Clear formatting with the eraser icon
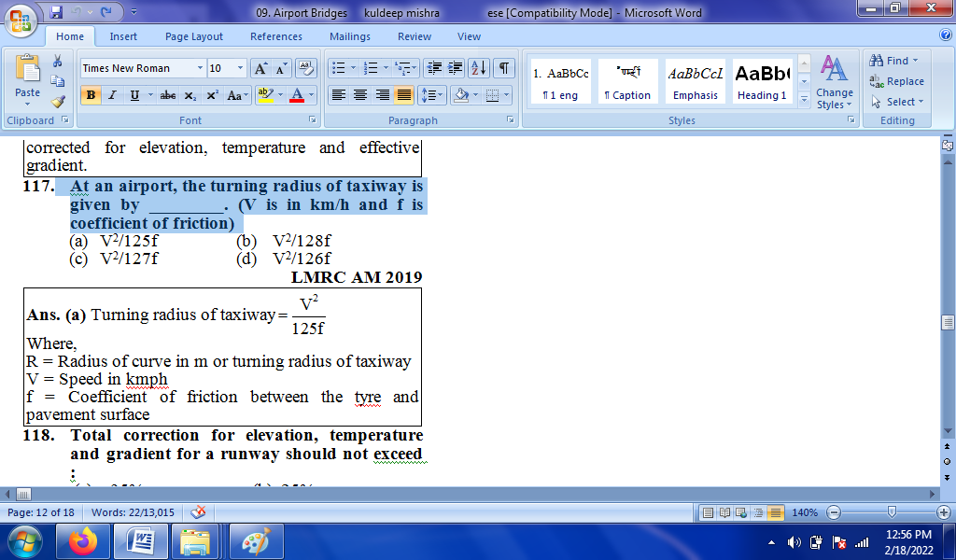Image resolution: width=956 pixels, height=560 pixels. (305, 68)
